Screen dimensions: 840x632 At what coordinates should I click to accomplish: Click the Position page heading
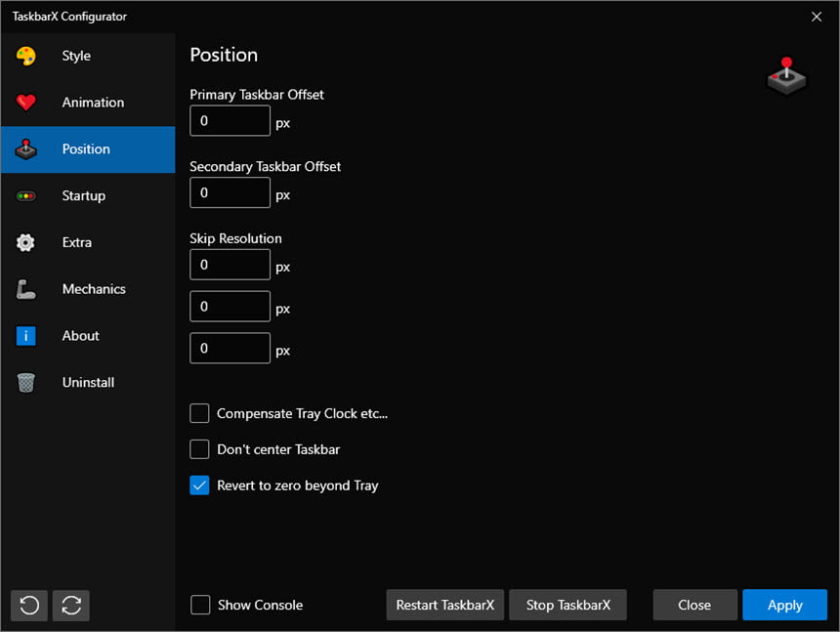tap(224, 55)
